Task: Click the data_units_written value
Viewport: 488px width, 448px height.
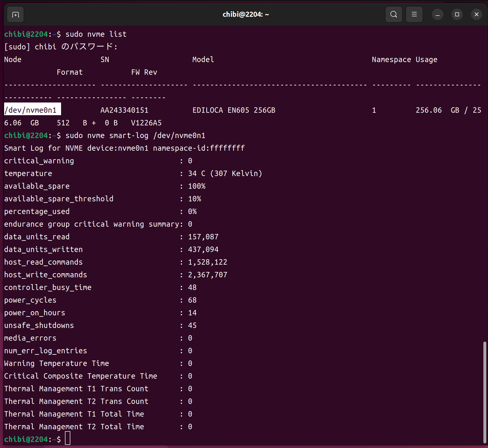Action: pos(203,249)
